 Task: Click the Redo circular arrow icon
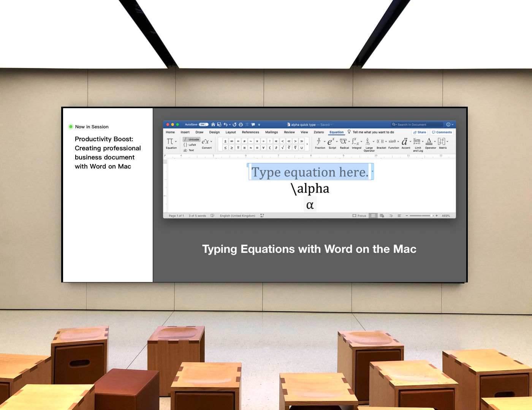[234, 125]
